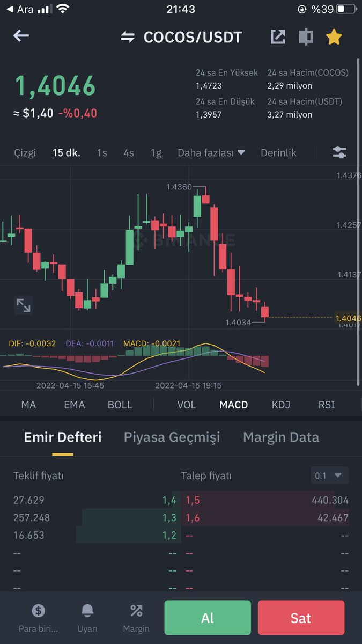Tap the 1.4360 high label on chart
Image resolution: width=362 pixels, height=644 pixels.
click(x=179, y=187)
